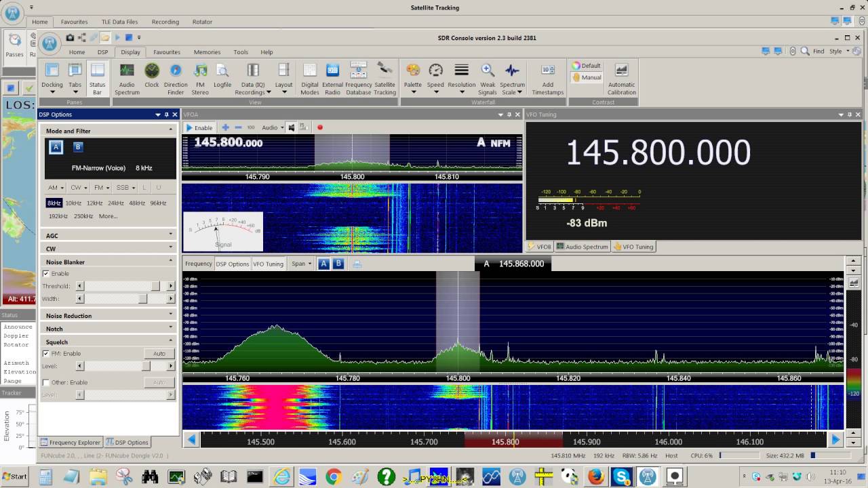Click the Squelch Auto button
Screen dimensions: 868x488
tap(159, 354)
